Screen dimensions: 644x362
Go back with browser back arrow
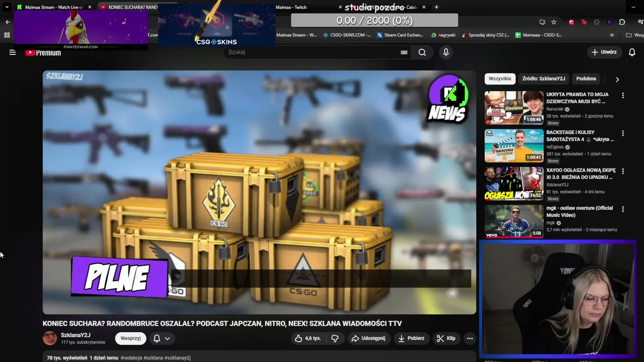8,22
